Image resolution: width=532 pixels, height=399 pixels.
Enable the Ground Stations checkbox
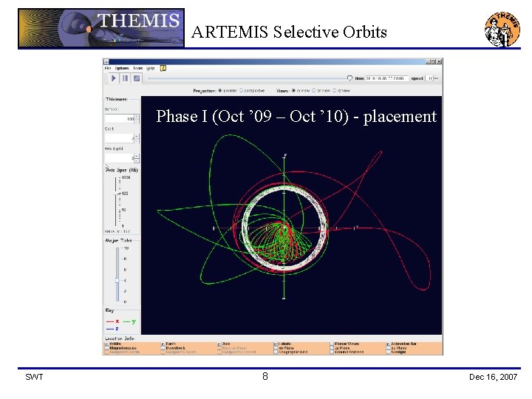[332, 352]
